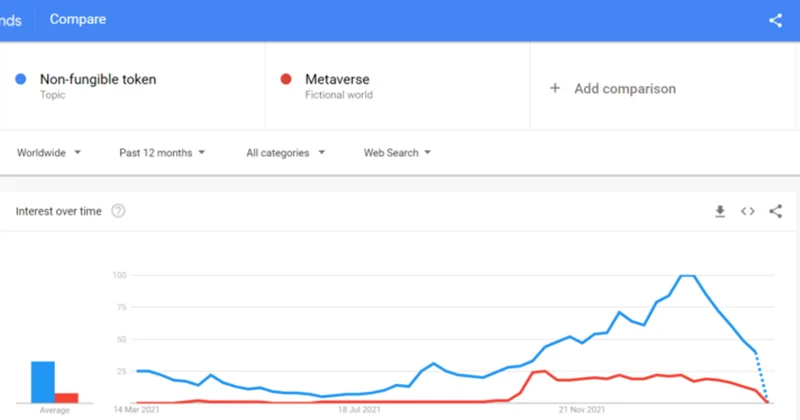Expand the Past 12 months time filter
Viewport: 800px width, 420px height.
click(162, 153)
